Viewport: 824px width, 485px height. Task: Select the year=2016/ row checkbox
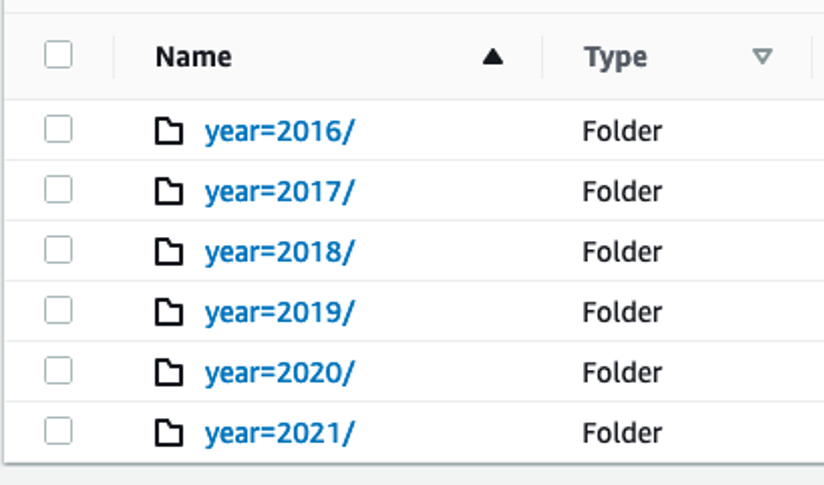pos(58,129)
